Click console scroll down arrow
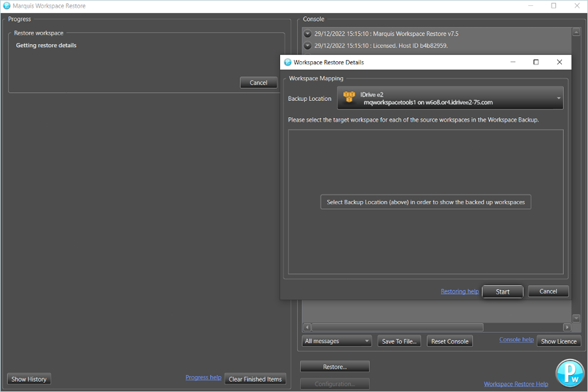This screenshot has height=392, width=588. tap(576, 318)
